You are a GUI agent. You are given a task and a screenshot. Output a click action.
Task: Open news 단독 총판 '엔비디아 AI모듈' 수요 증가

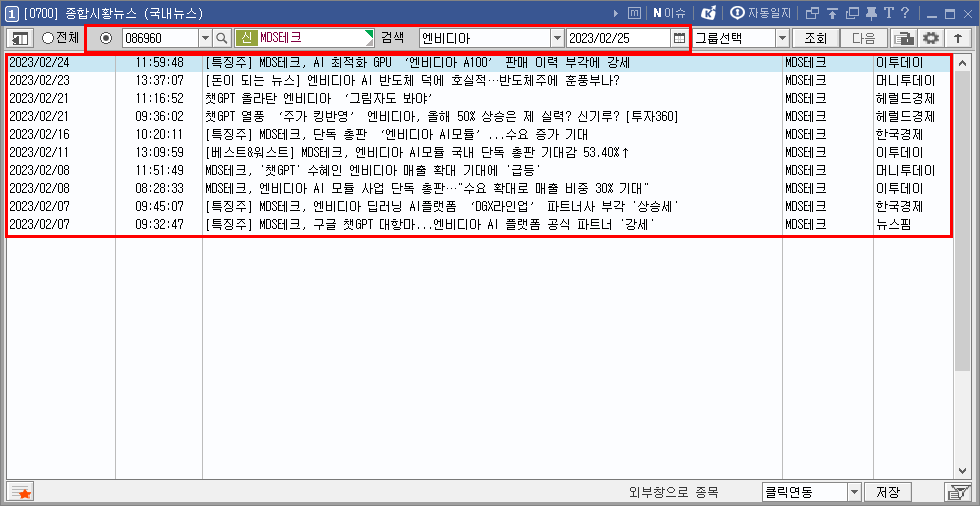coord(397,134)
